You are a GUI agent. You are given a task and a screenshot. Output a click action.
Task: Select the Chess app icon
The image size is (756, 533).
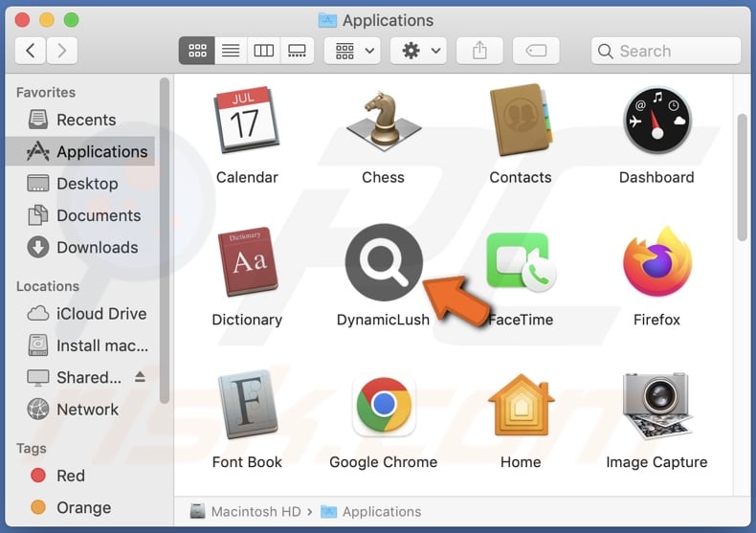384,120
